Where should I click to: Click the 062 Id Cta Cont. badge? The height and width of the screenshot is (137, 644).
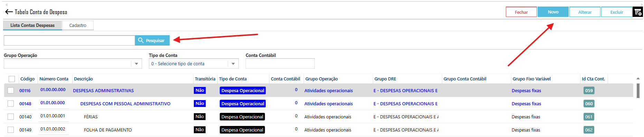point(589,130)
